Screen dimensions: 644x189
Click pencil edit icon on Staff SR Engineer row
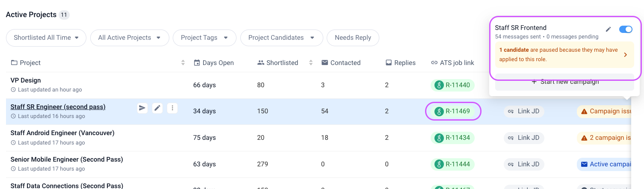click(x=157, y=108)
